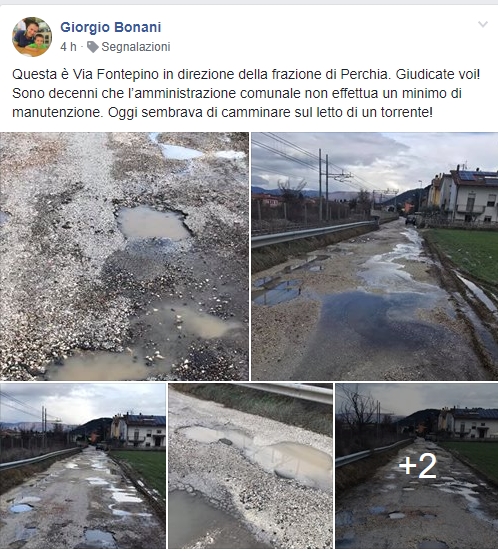Open the post options chevron menu
The width and height of the screenshot is (498, 551).
(x=483, y=24)
